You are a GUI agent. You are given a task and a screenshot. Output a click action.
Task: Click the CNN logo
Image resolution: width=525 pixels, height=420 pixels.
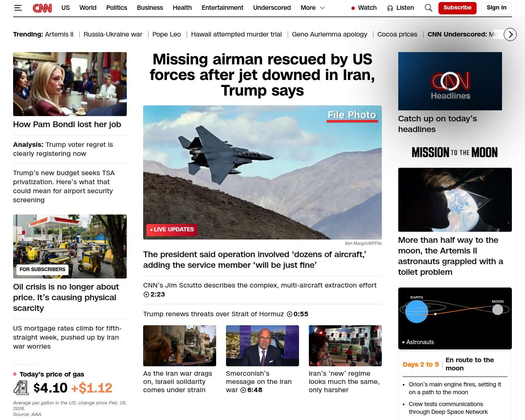coord(42,8)
